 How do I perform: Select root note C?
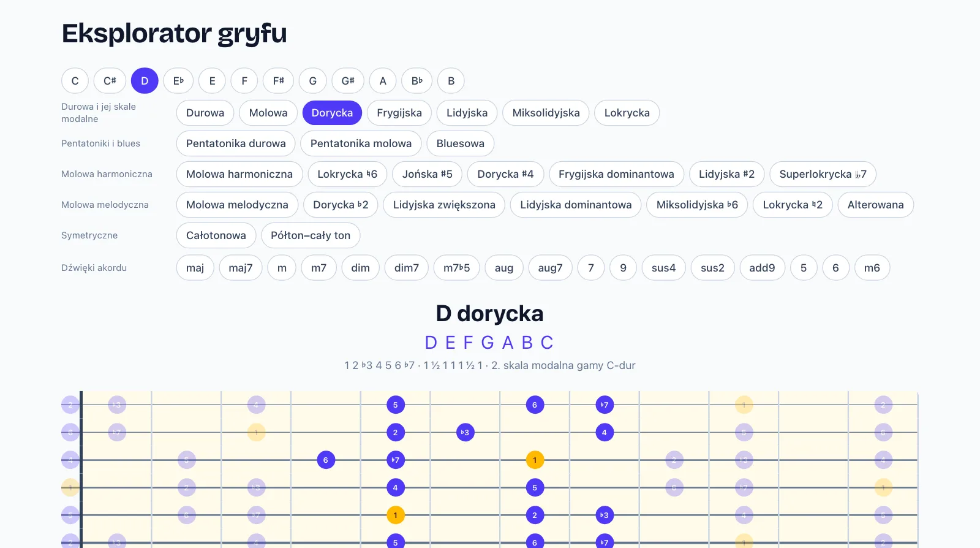(75, 81)
